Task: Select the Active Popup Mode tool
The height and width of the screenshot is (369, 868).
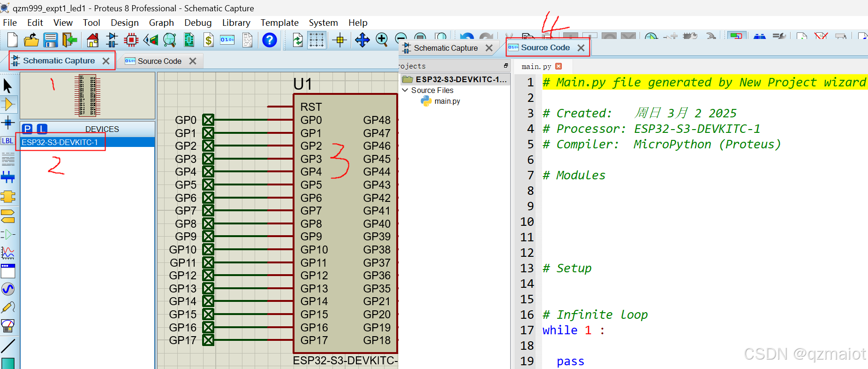Action: click(8, 271)
